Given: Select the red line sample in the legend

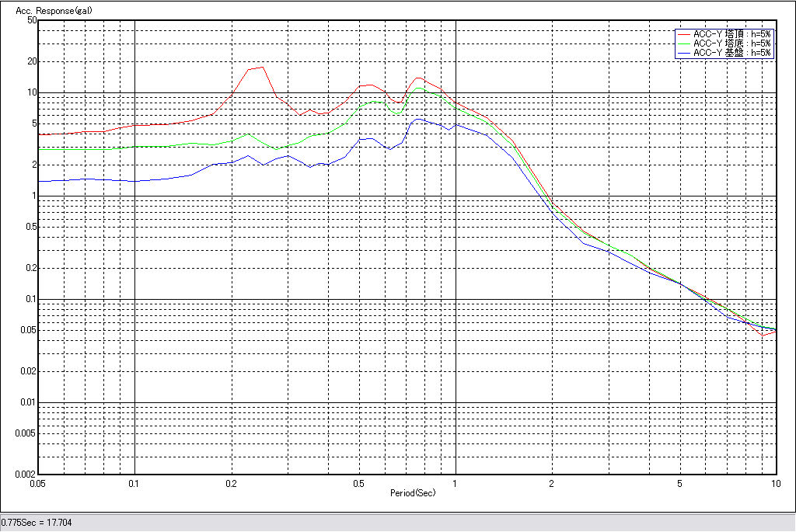Looking at the screenshot, I should coord(684,34).
